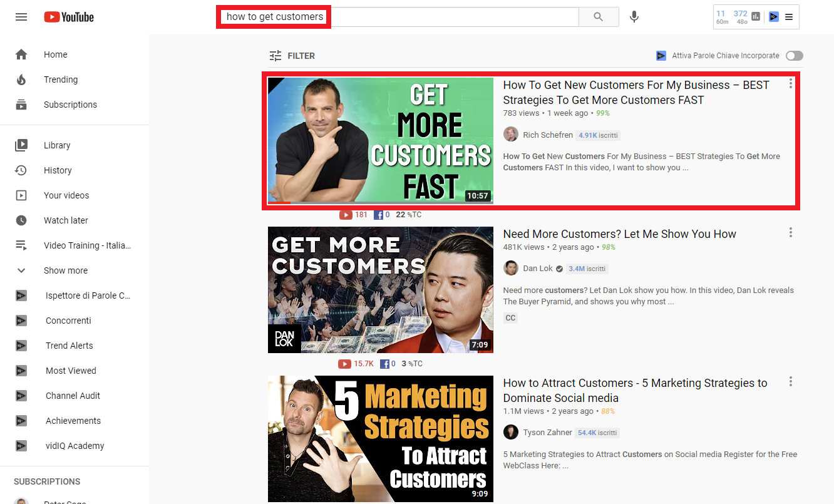The height and width of the screenshot is (504, 834).
Task: Visit Dan Lok channel name link
Action: (538, 268)
